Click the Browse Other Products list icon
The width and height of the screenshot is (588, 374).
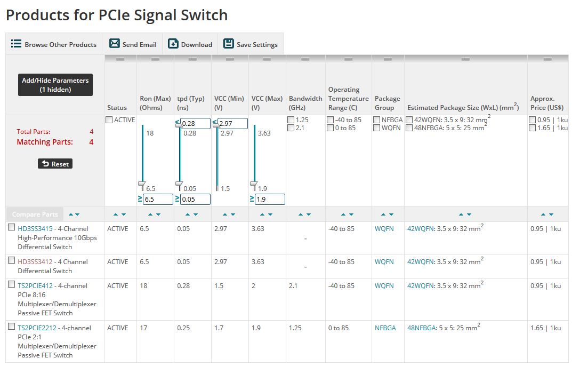pyautogui.click(x=16, y=44)
